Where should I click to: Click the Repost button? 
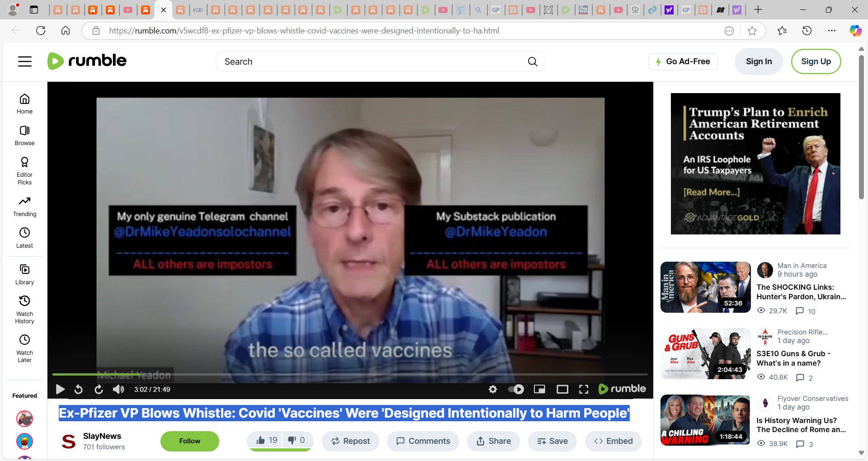click(350, 441)
